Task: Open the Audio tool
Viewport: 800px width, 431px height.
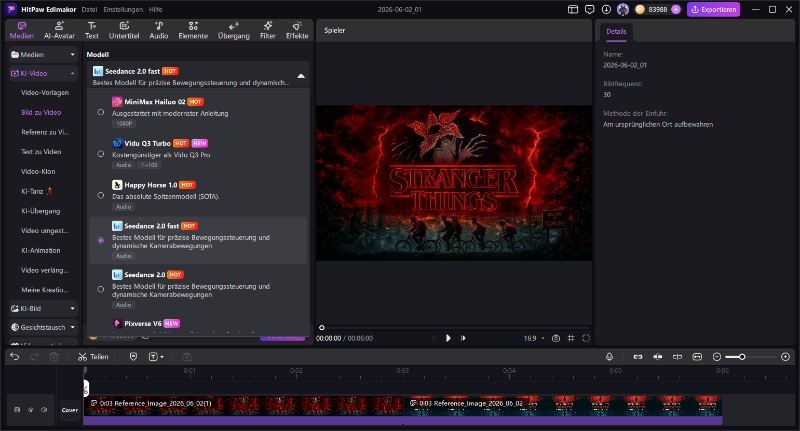Action: point(159,31)
